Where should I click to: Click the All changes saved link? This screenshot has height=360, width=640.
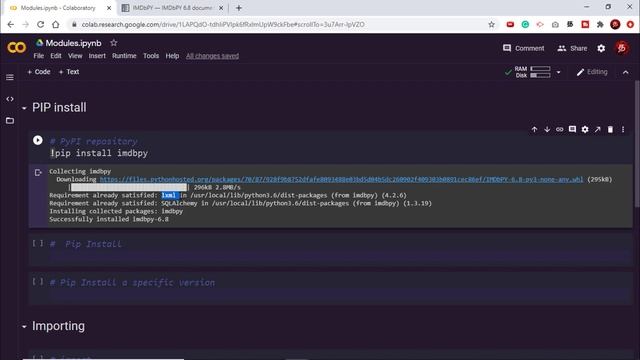pyautogui.click(x=212, y=56)
